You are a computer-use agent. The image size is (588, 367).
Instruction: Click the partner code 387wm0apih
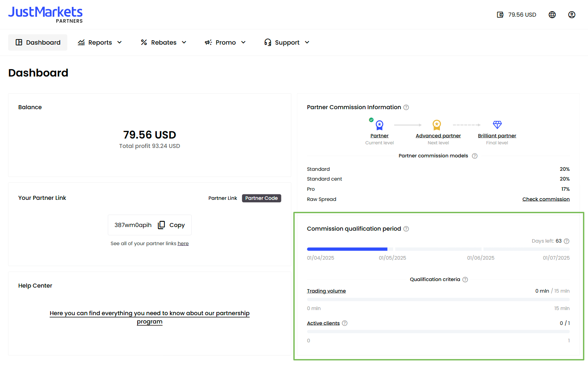pyautogui.click(x=133, y=225)
